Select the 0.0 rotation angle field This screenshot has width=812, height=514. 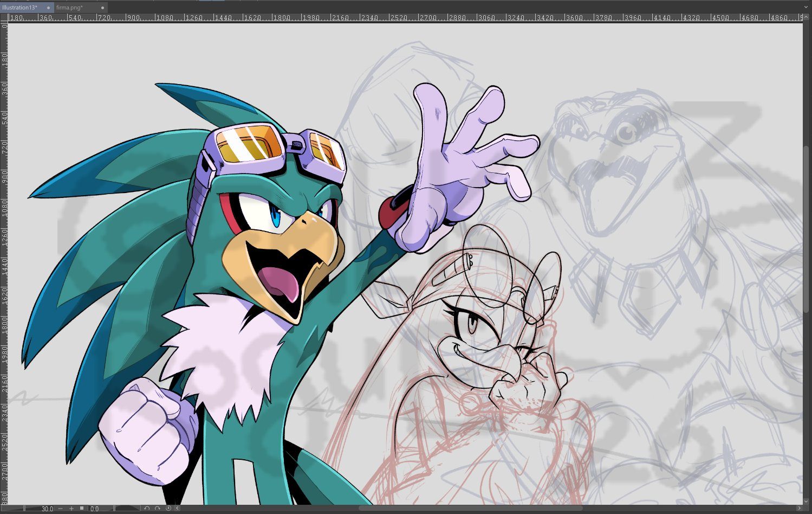click(95, 509)
